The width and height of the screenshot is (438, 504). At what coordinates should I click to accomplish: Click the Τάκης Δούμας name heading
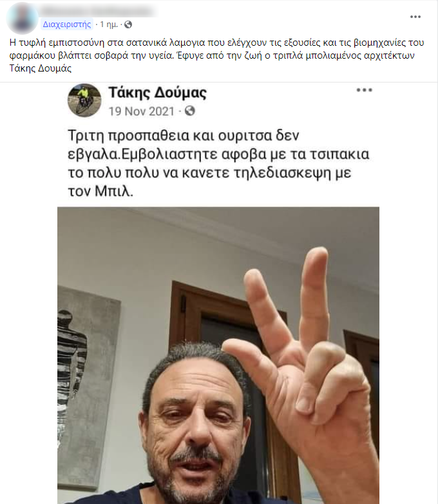pos(157,93)
